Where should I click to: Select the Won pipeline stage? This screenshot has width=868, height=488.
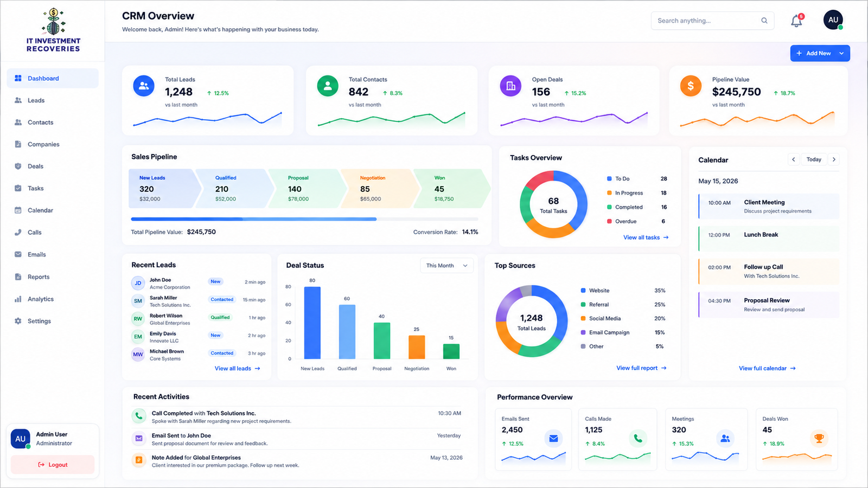click(x=452, y=189)
